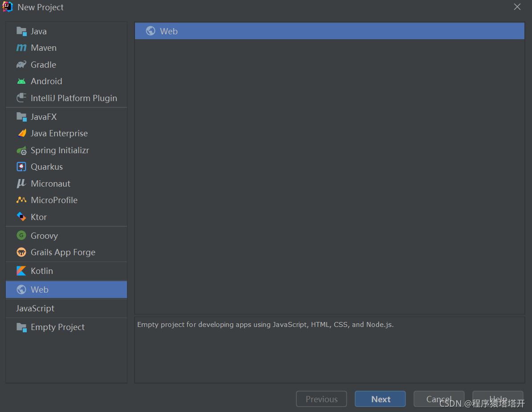Click the Previous button

[x=321, y=399]
